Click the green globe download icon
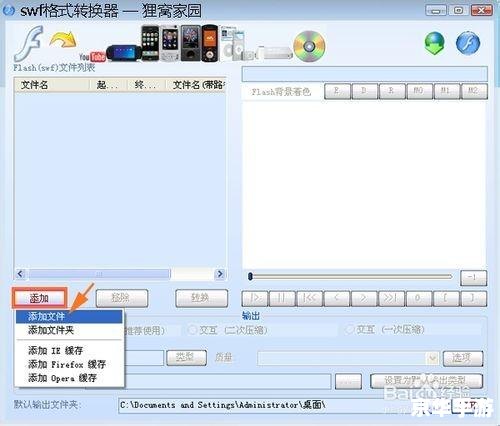This screenshot has width=500, height=426. tap(435, 43)
